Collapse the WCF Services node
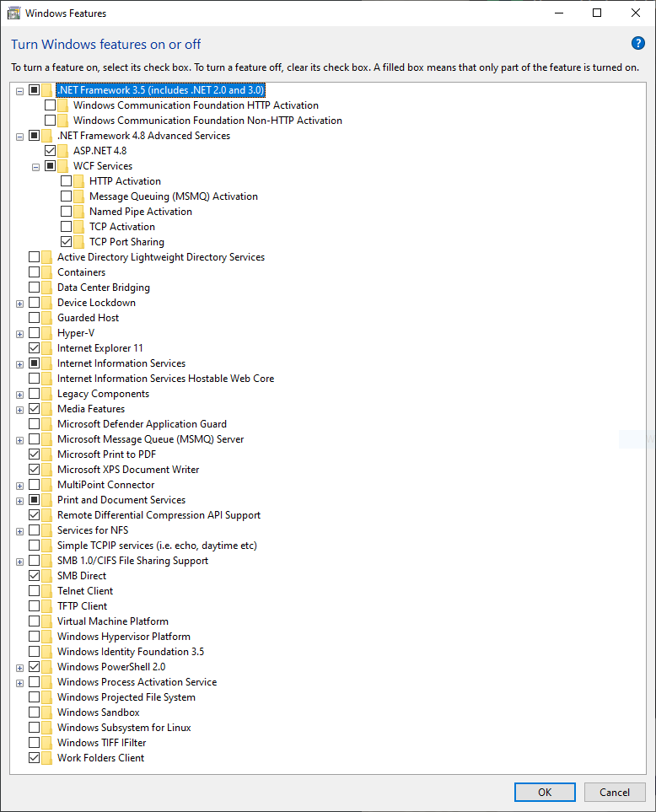The height and width of the screenshot is (812, 656). click(x=35, y=167)
